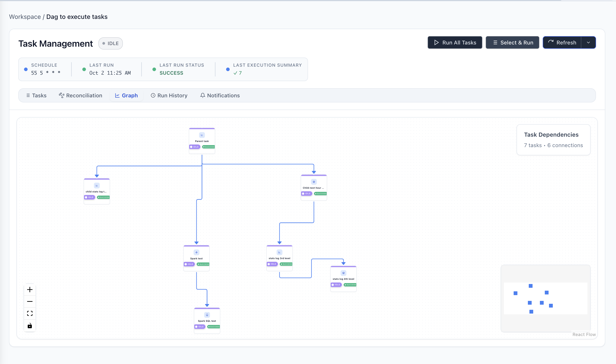Select the child stats log task node
Image resolution: width=616 pixels, height=364 pixels.
(x=97, y=191)
